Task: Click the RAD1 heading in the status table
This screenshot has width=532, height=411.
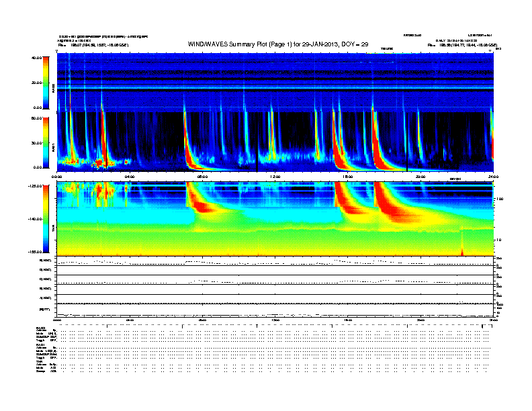Action: pyautogui.click(x=41, y=345)
